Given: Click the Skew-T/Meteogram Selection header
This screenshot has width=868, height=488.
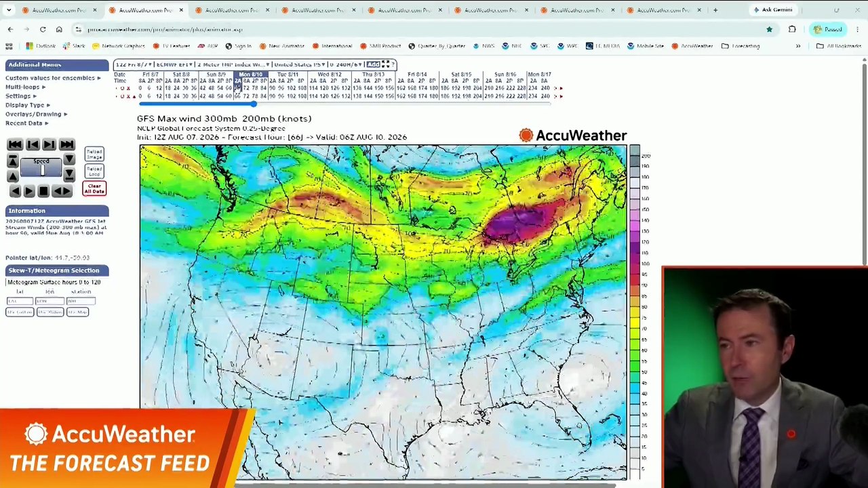Looking at the screenshot, I should [57, 270].
